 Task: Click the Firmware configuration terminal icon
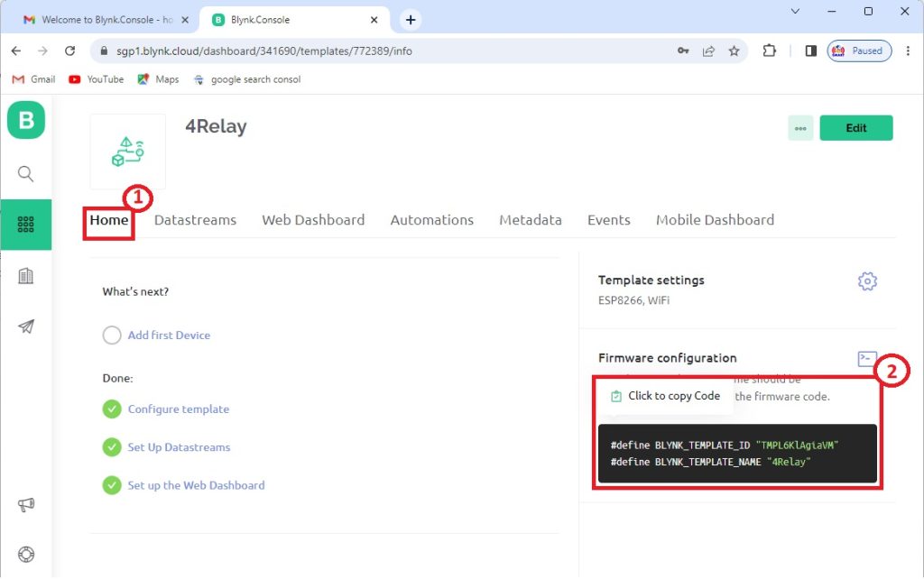(866, 359)
